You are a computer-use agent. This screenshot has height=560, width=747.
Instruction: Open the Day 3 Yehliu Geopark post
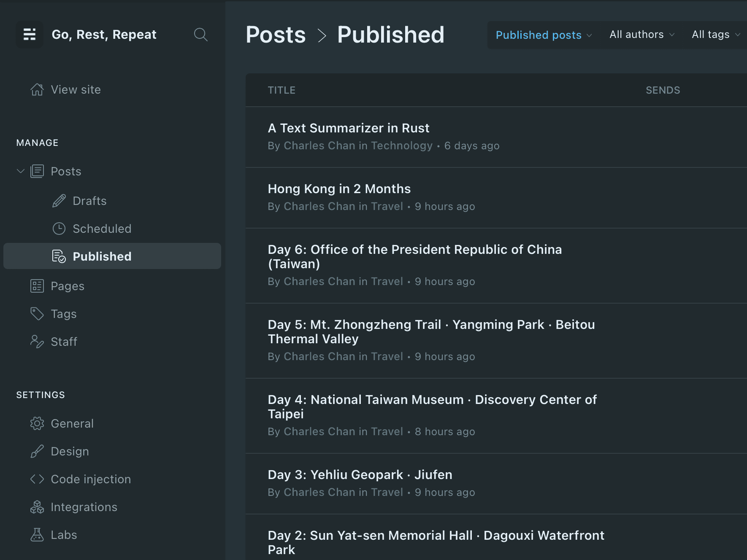point(360,475)
